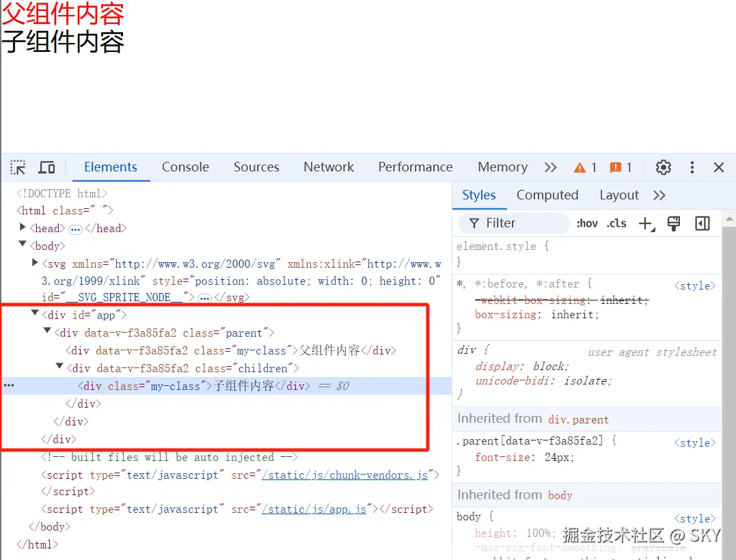736x560 pixels.
Task: Click the div.parent inherited-from link
Action: (x=578, y=420)
